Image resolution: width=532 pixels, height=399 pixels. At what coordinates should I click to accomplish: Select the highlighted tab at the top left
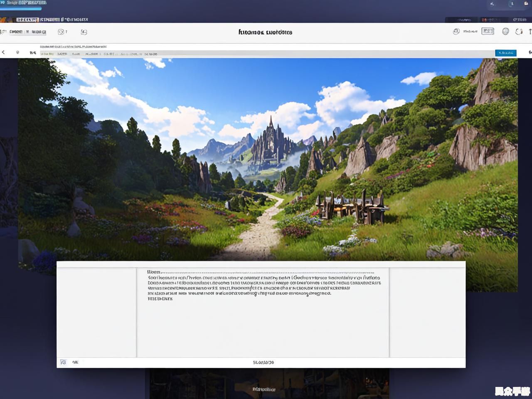click(27, 20)
